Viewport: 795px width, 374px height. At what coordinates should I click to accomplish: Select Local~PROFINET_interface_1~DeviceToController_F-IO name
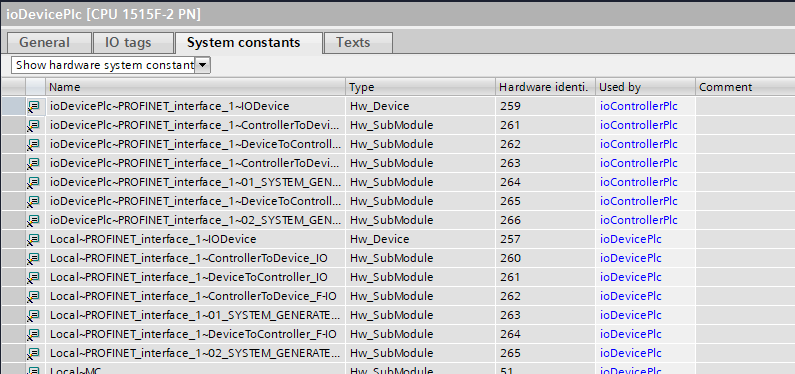tap(196, 334)
